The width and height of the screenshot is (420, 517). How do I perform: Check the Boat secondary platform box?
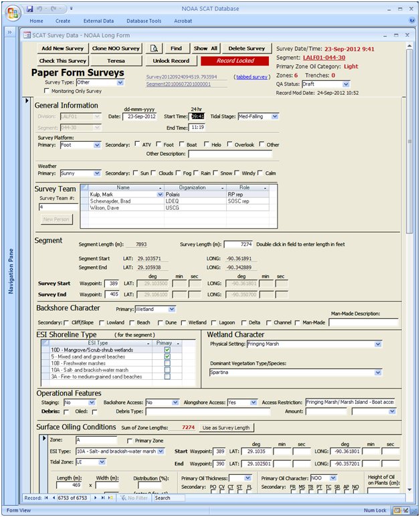click(x=181, y=144)
